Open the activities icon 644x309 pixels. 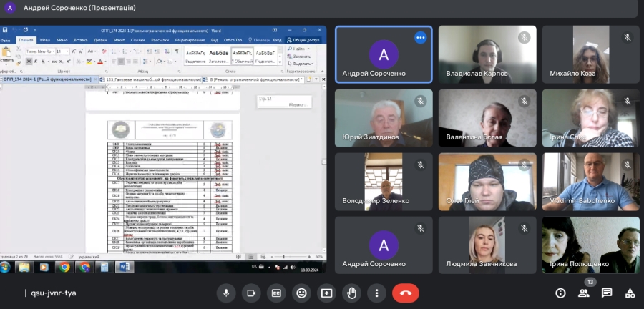coord(630,293)
